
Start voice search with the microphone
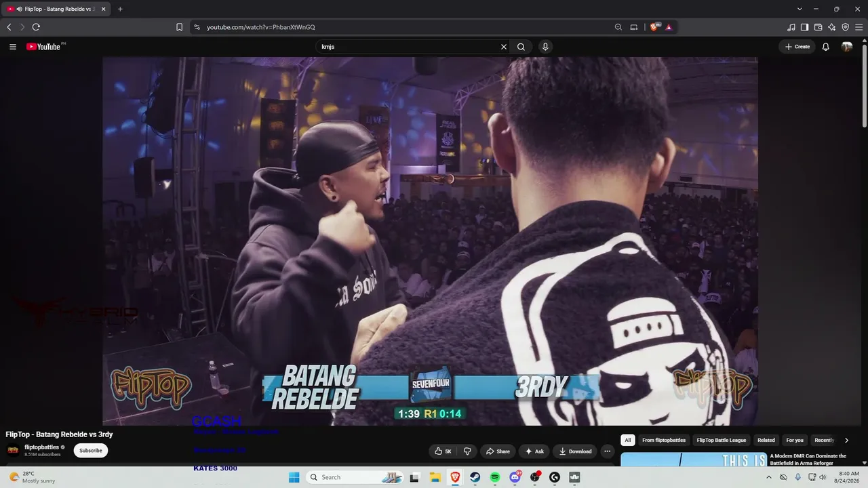click(x=545, y=47)
